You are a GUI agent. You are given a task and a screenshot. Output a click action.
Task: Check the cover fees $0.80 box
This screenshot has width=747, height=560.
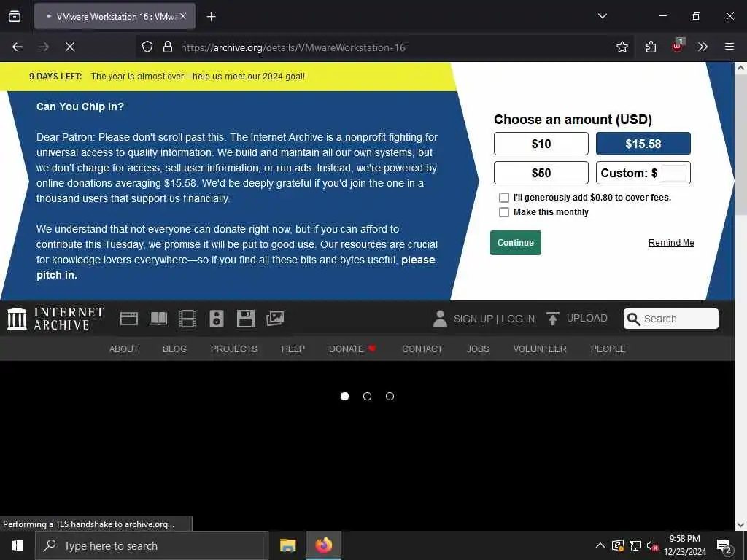click(x=503, y=198)
